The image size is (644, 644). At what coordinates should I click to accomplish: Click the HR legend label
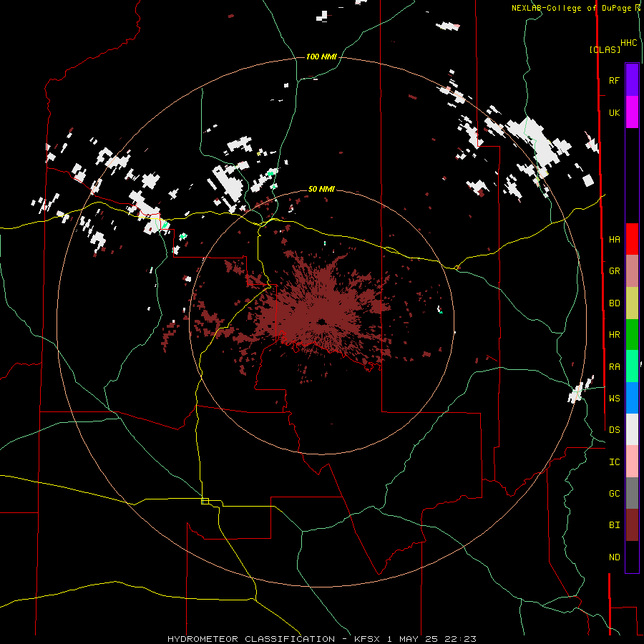(614, 335)
